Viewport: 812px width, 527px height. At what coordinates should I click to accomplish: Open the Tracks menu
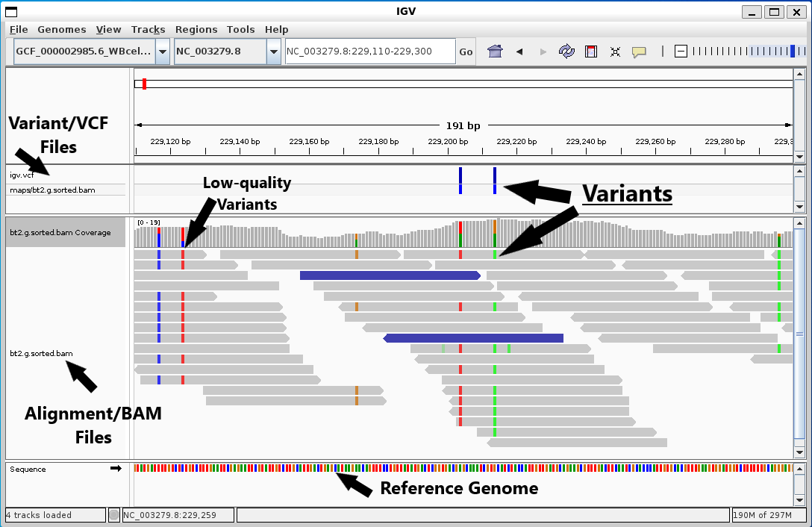click(148, 29)
